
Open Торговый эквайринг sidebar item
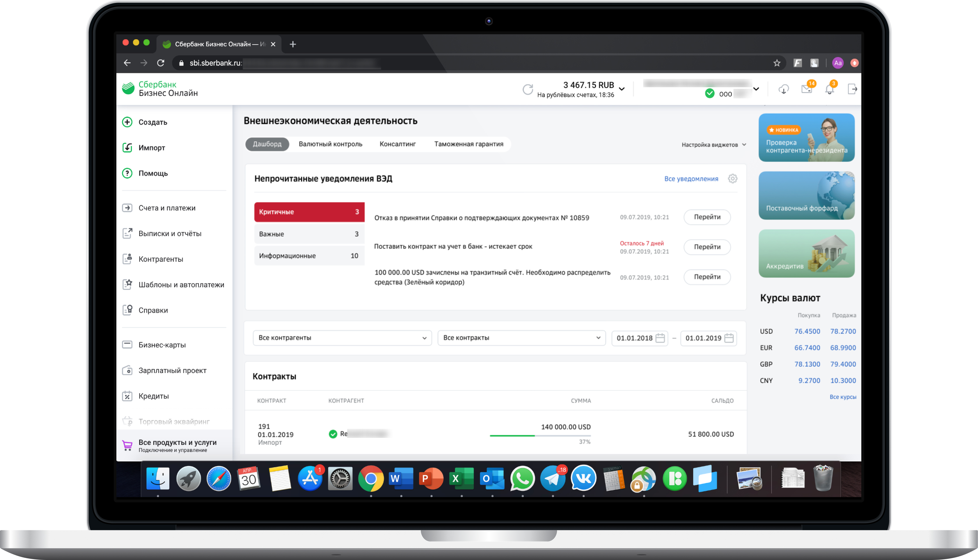[166, 422]
